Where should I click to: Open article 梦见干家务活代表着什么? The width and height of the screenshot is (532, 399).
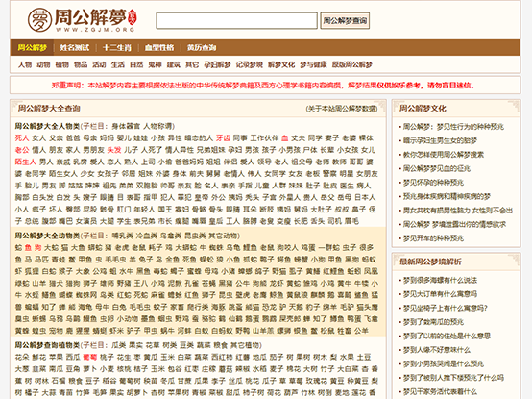pos(440,391)
